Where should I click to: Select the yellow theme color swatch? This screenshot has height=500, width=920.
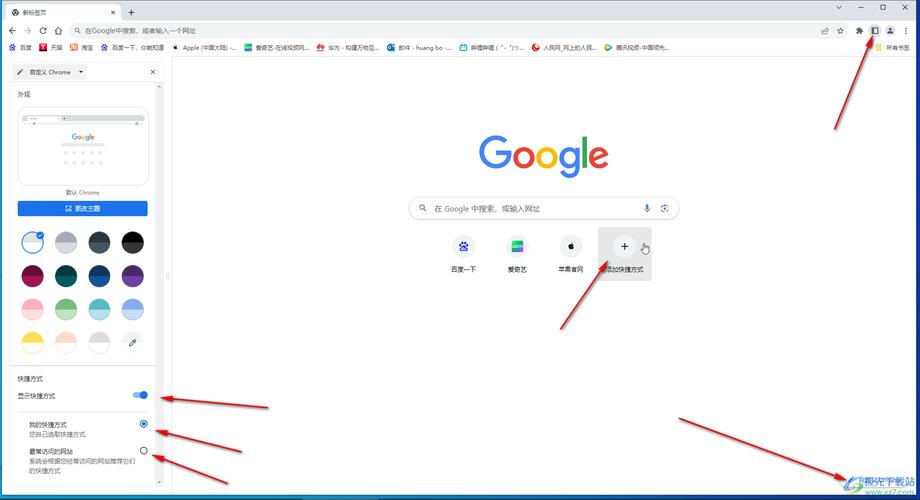32,343
